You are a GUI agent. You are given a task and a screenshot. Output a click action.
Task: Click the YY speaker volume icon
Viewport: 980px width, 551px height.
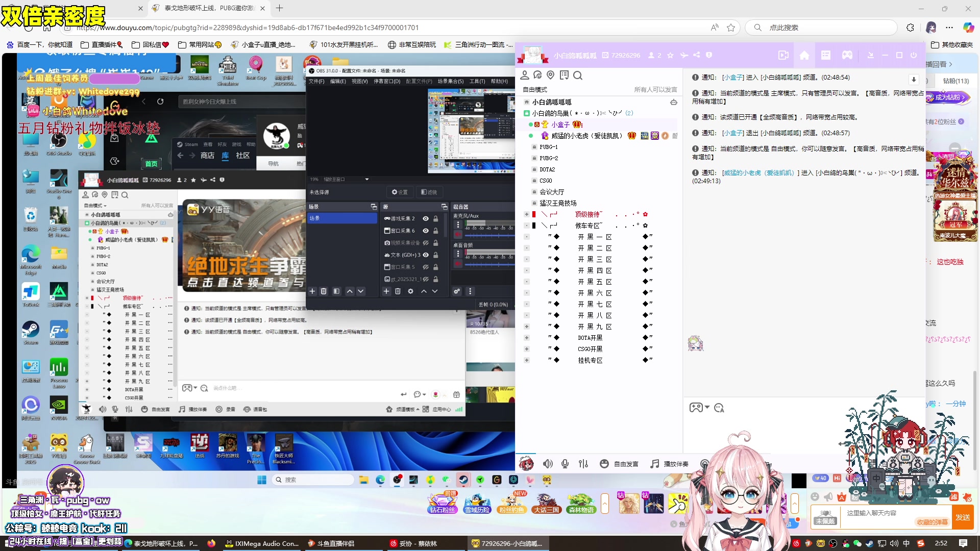(x=548, y=464)
